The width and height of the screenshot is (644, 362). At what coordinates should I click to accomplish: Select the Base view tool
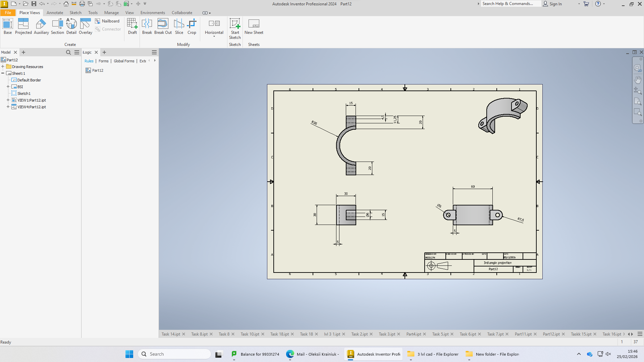click(x=8, y=26)
